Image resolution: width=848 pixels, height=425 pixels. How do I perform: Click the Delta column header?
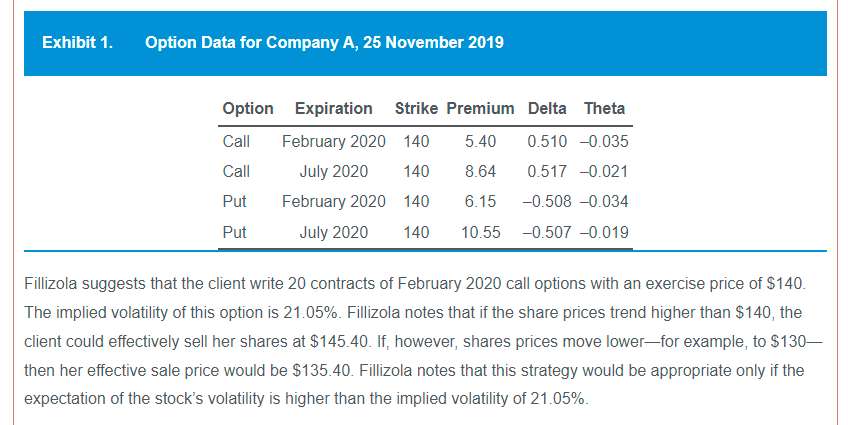point(546,109)
